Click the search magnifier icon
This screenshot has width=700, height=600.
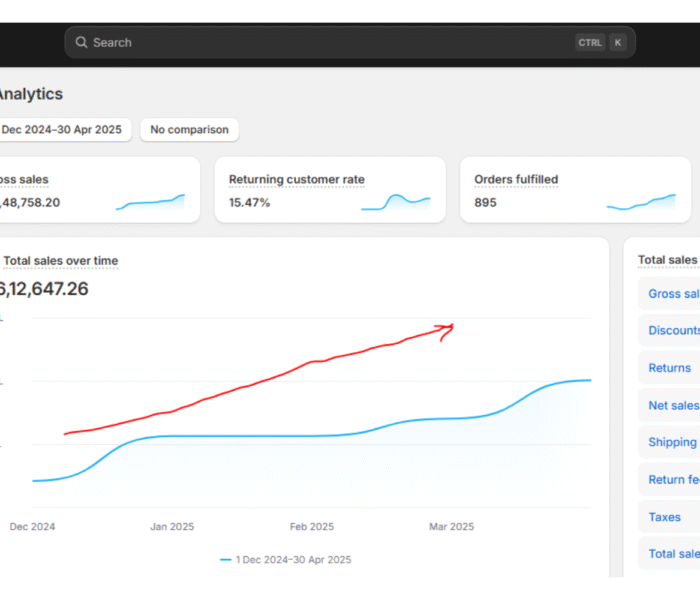pos(81,42)
